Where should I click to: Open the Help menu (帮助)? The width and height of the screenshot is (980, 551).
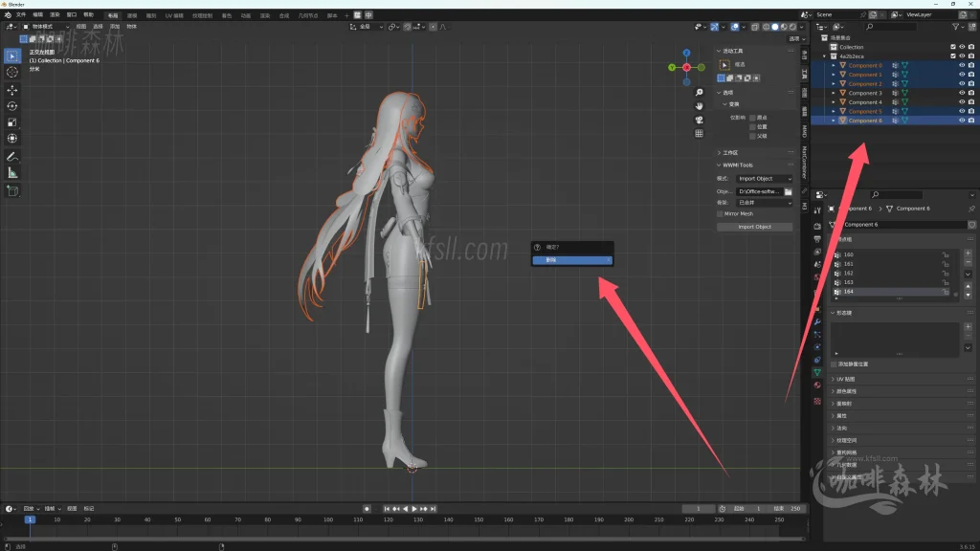pyautogui.click(x=89, y=15)
